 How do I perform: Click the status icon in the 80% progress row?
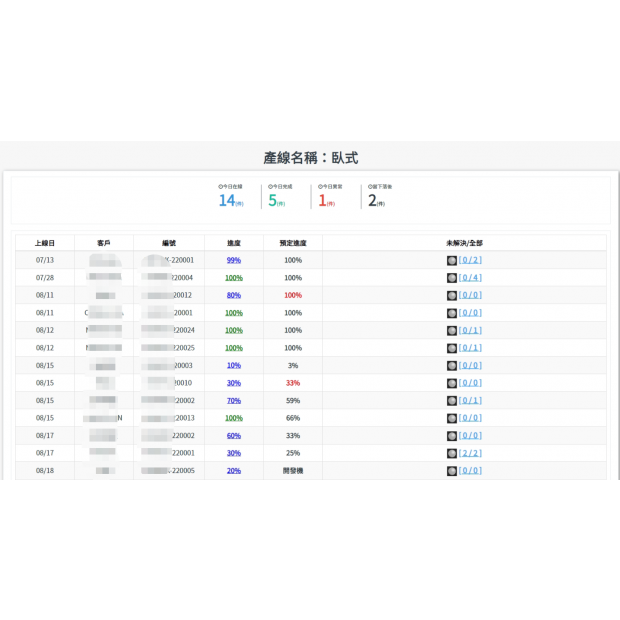(452, 295)
